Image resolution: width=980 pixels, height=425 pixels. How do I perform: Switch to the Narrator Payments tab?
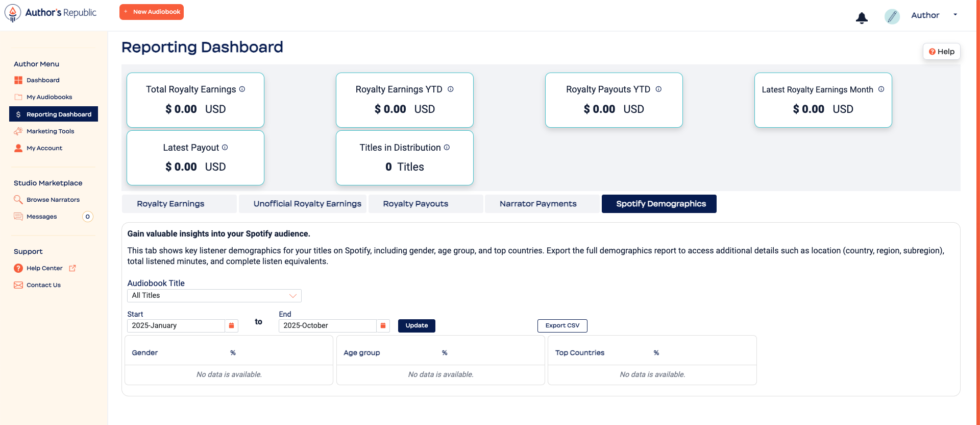542,204
